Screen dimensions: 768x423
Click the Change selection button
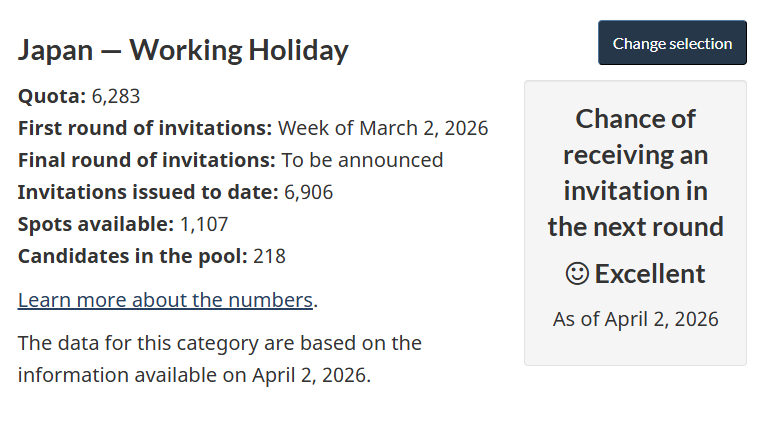point(672,43)
